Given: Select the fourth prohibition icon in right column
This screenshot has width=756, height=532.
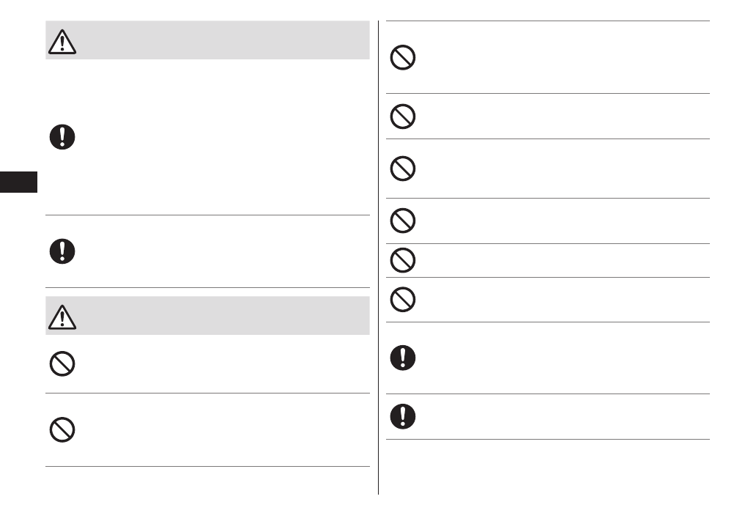Looking at the screenshot, I should tap(403, 221).
